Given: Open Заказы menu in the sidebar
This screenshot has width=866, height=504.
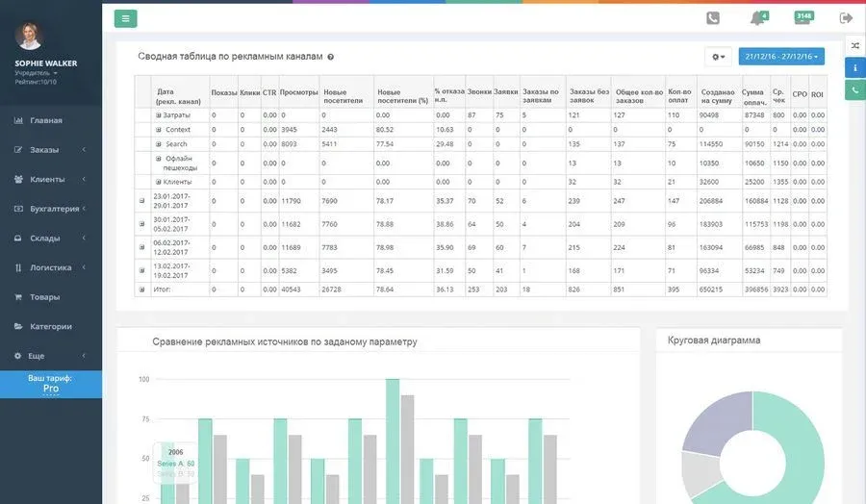Looking at the screenshot, I should tap(45, 150).
